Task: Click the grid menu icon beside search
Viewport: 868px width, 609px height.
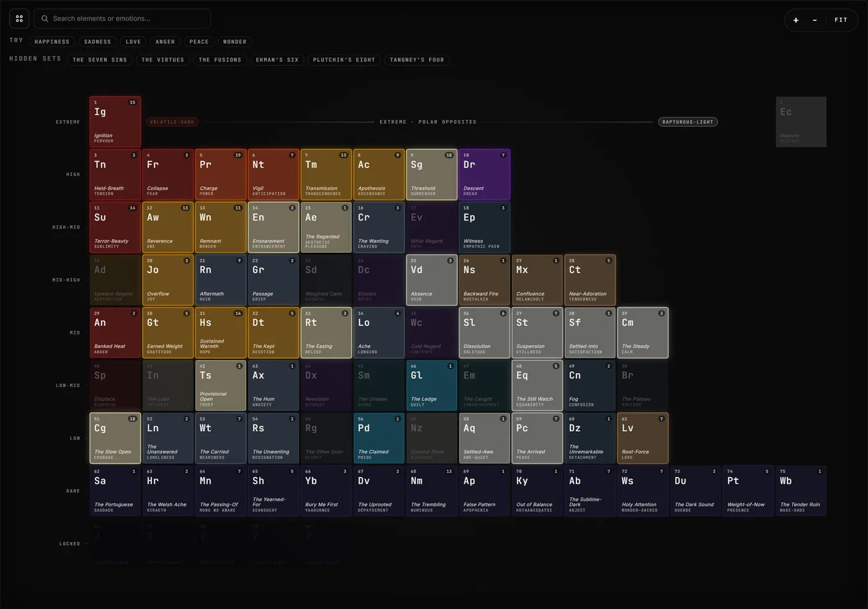Action: coord(19,19)
